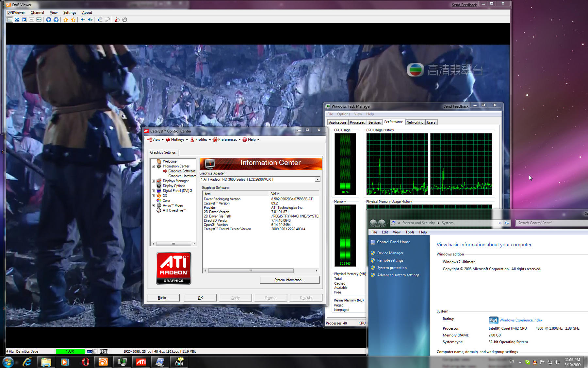The image size is (588, 368).
Task: Open the Tools menu in Control Panel window
Action: click(x=410, y=232)
